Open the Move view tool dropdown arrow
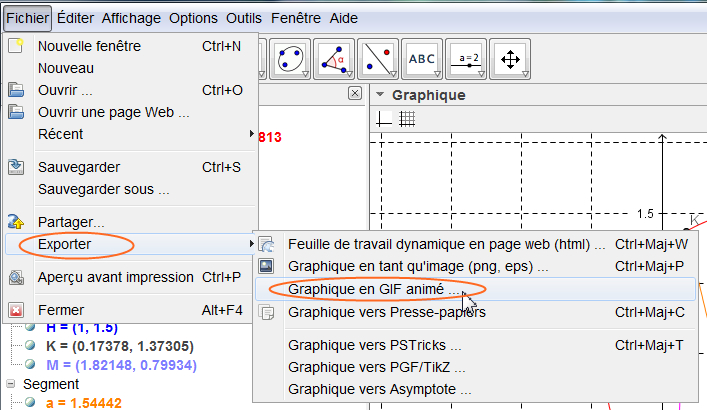 (525, 74)
